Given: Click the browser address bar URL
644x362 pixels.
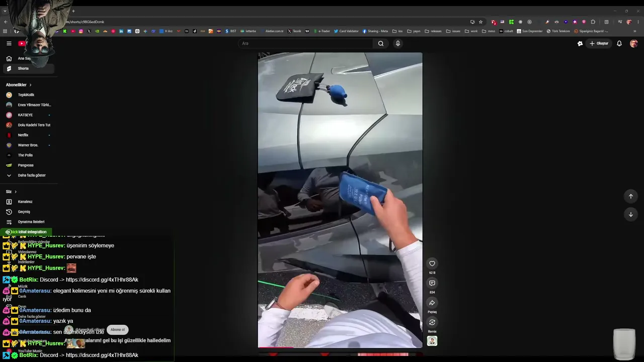Looking at the screenshot, I should point(86,22).
